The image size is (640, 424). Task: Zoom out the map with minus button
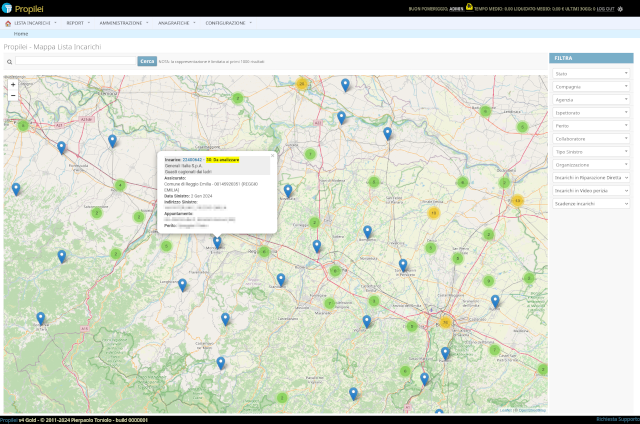coord(13,95)
